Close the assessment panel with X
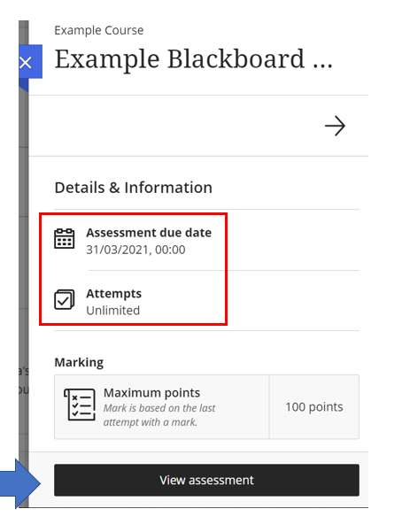402x532 pixels. point(27,63)
